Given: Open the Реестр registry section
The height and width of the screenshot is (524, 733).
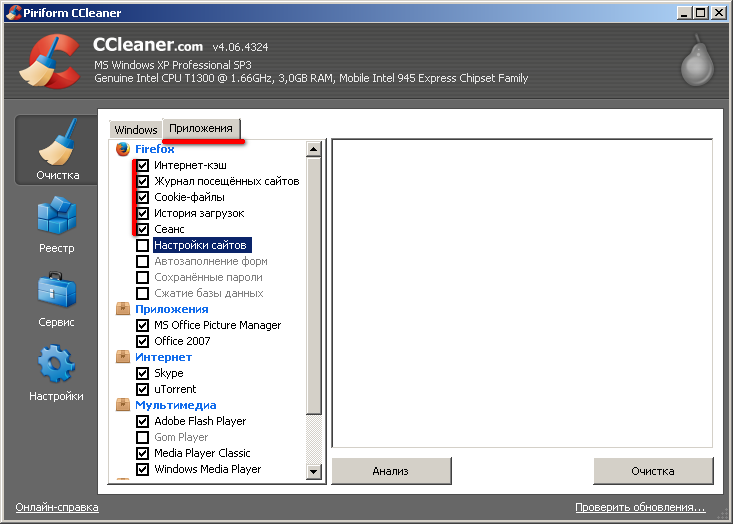Looking at the screenshot, I should (x=57, y=224).
